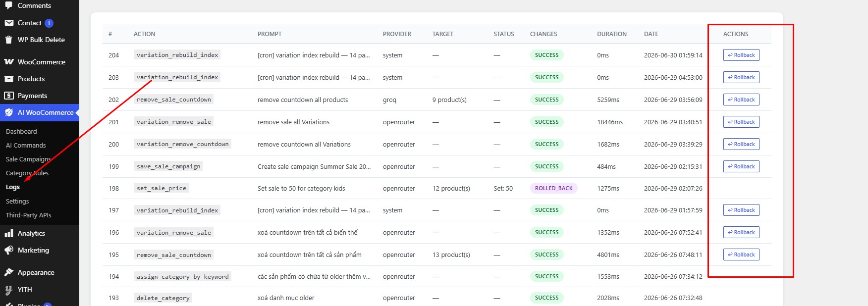Open the Products menu
Image resolution: width=868 pixels, height=306 pixels.
[x=31, y=79]
